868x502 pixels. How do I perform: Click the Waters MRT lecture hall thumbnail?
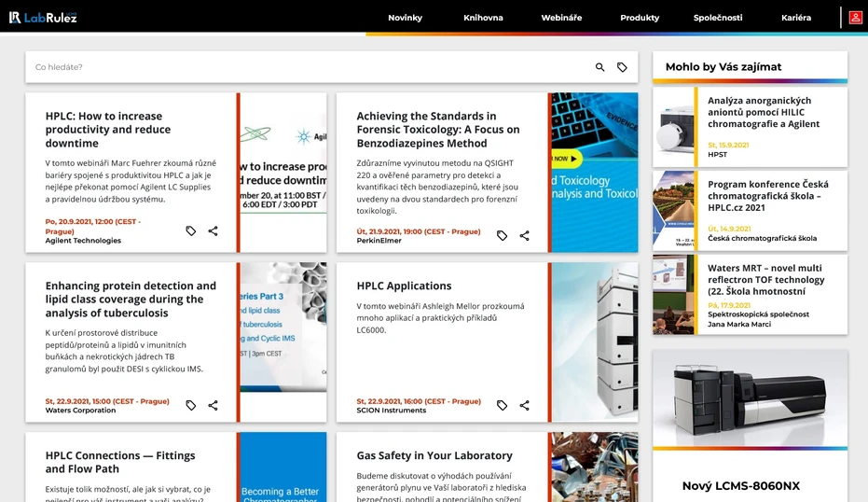click(674, 295)
